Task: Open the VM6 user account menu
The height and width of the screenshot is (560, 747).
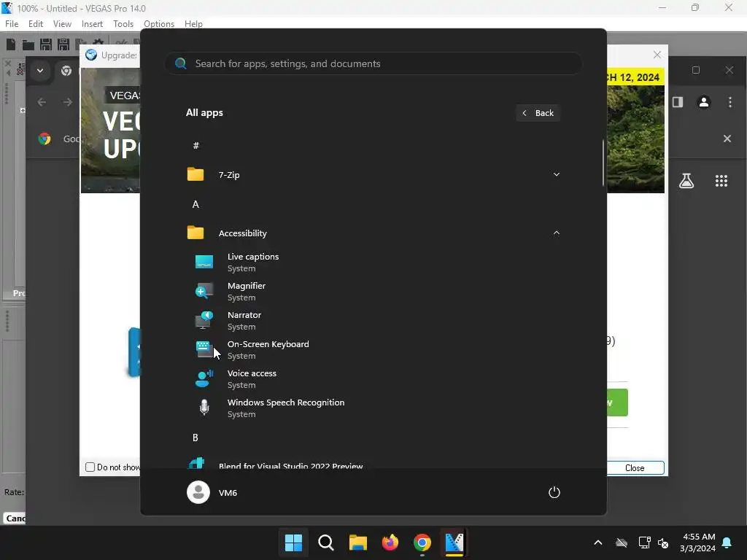Action: click(212, 492)
